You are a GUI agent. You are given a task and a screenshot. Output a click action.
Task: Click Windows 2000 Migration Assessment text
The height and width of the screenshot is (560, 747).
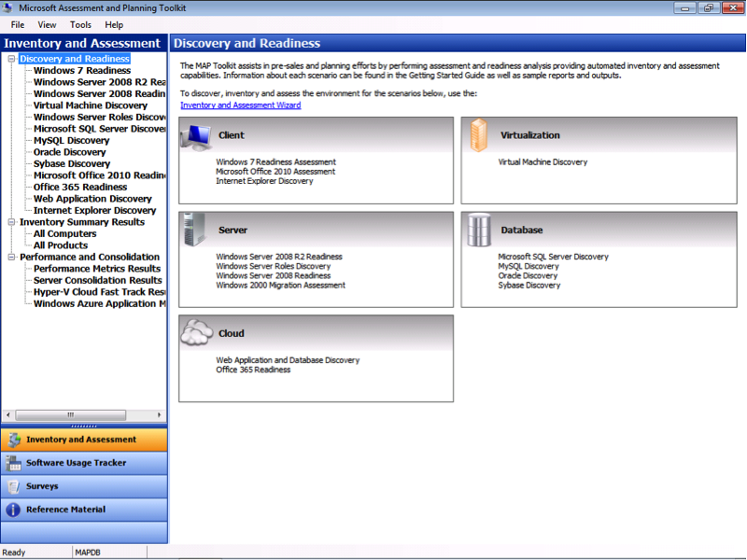[281, 286]
